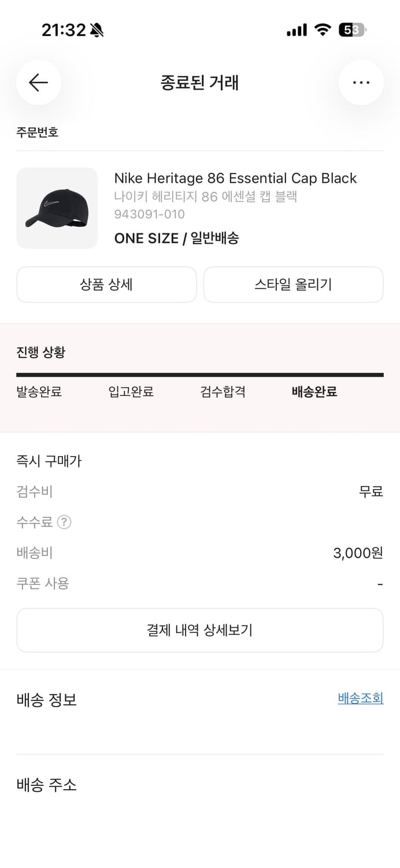
Task: Expand the 배송 정보 section
Action: [x=46, y=700]
